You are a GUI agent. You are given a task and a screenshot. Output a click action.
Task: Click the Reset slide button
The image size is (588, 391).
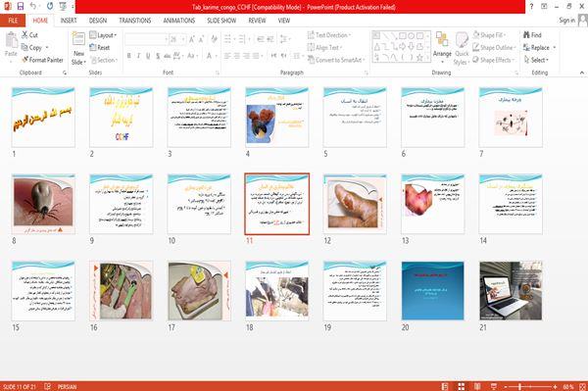click(x=100, y=48)
